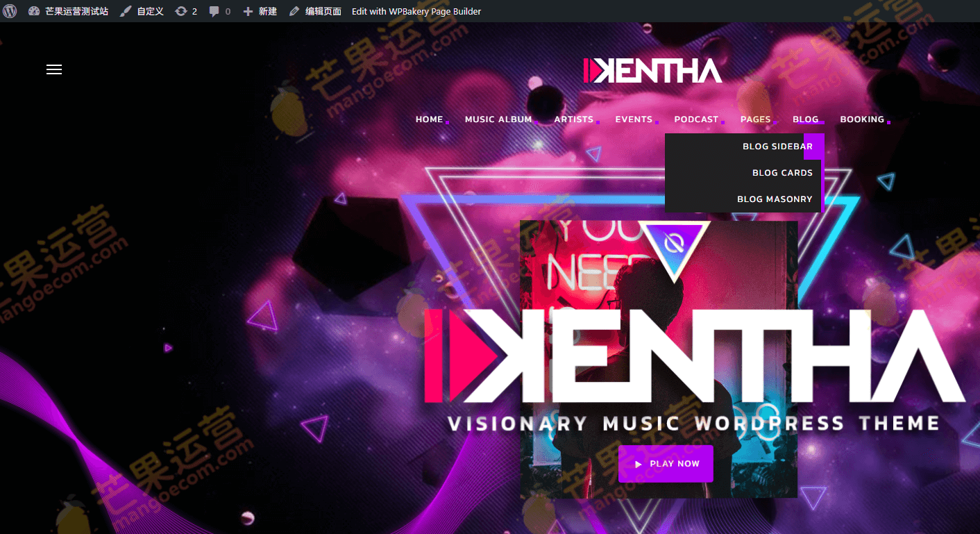Image resolution: width=980 pixels, height=534 pixels.
Task: Visit 芒果运营测试站 via the admin bar link
Action: 74,11
